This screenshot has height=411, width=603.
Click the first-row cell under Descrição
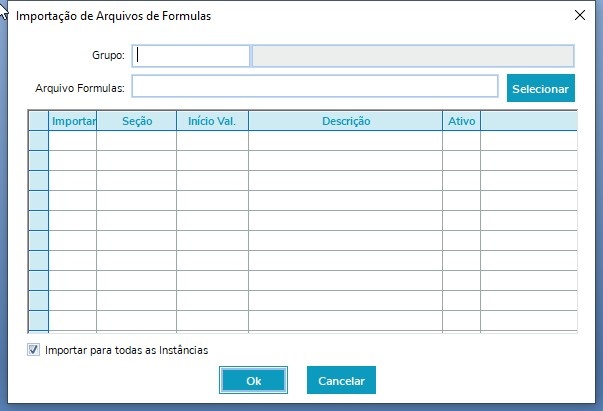345,141
